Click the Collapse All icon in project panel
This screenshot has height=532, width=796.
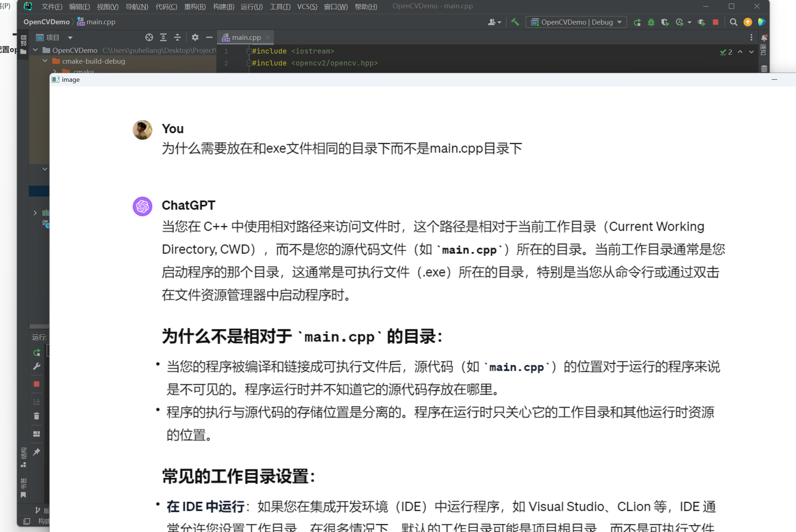[177, 37]
